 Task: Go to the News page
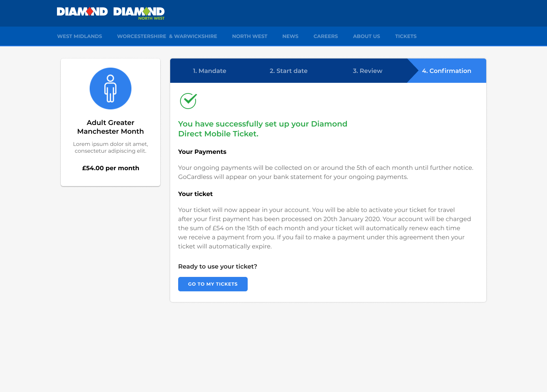tap(291, 36)
